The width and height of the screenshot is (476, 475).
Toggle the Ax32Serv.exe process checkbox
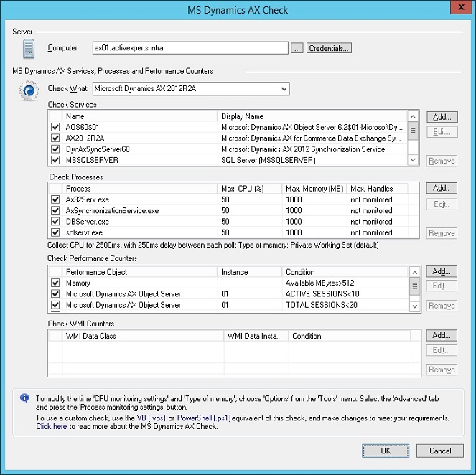[x=55, y=199]
